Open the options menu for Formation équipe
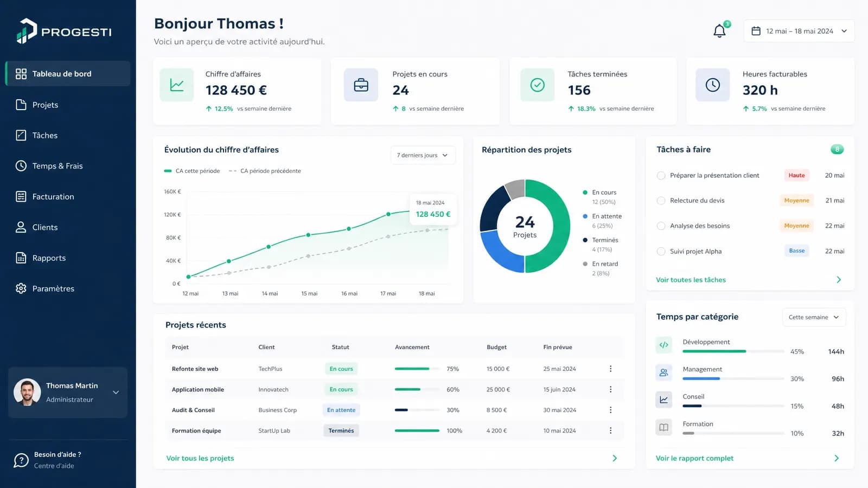868x488 pixels. [610, 431]
